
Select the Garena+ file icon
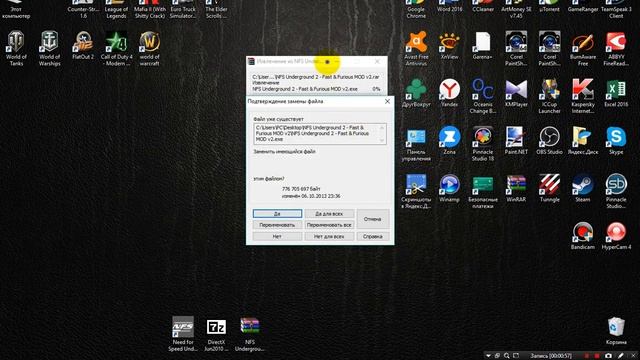click(x=482, y=46)
